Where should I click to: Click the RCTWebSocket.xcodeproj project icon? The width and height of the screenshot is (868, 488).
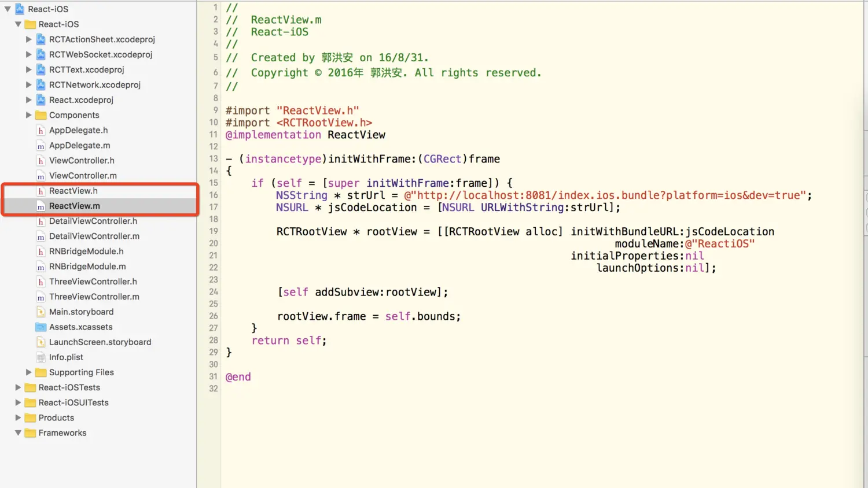click(x=41, y=54)
